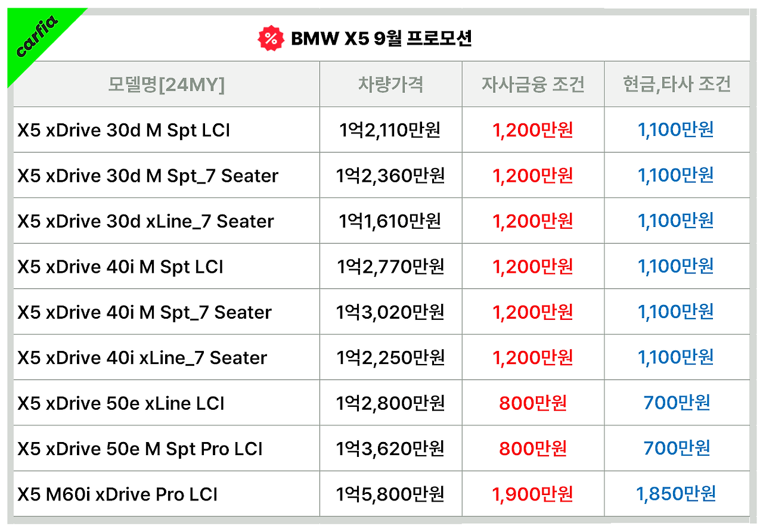Image resolution: width=763 pixels, height=532 pixels.
Task: Click the X5 xDrive 40i M Spt LCI model name
Action: coord(120,266)
